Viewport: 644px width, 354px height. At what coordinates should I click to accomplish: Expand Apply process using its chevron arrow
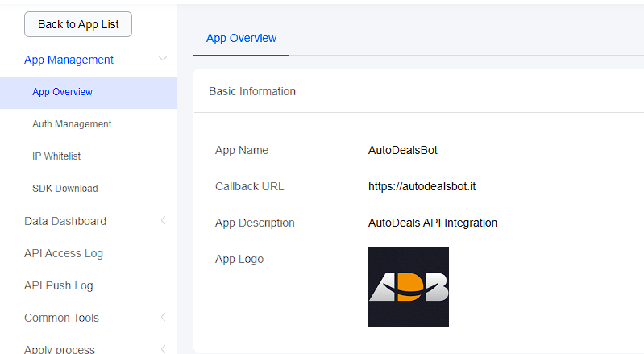[163, 348]
